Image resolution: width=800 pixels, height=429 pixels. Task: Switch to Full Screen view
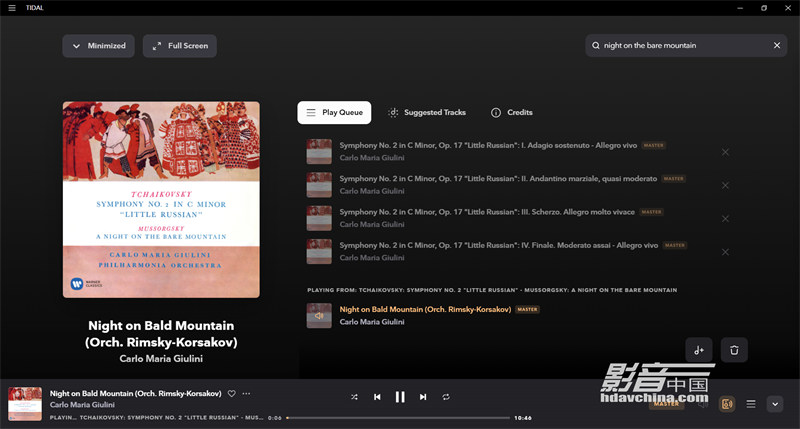click(x=180, y=46)
